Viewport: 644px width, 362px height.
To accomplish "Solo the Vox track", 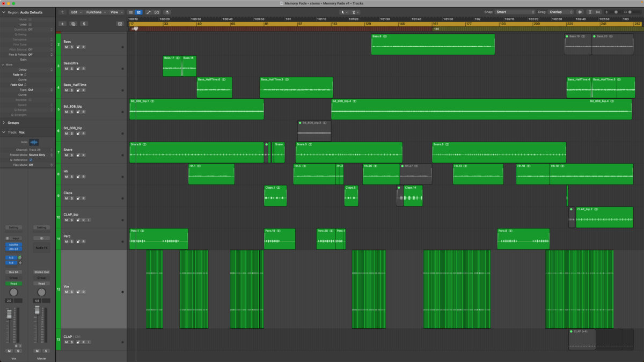I will (x=72, y=292).
